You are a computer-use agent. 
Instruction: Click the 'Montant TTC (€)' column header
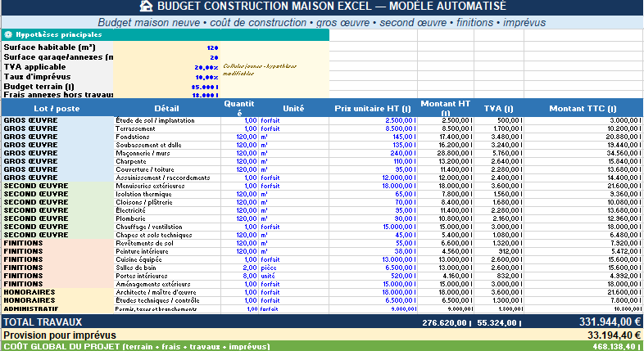point(583,109)
